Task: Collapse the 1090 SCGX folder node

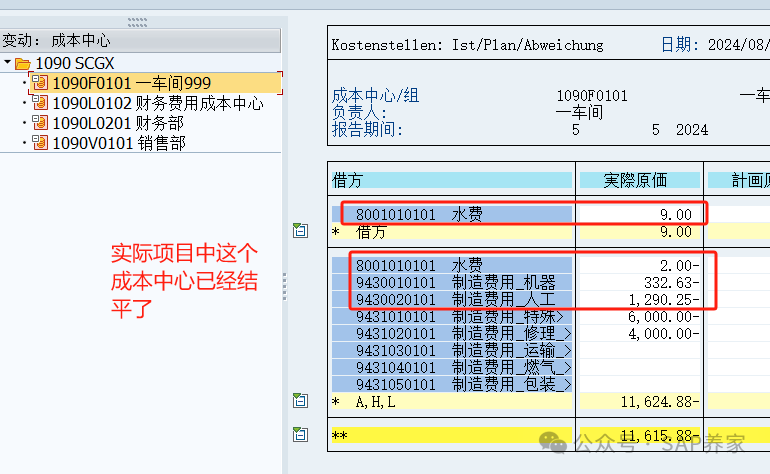Action: click(x=7, y=62)
